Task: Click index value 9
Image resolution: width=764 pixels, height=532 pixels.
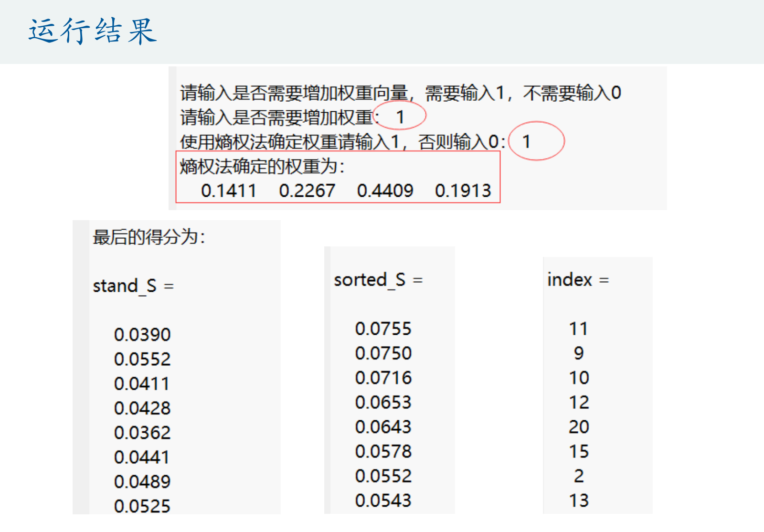Action: [x=579, y=353]
